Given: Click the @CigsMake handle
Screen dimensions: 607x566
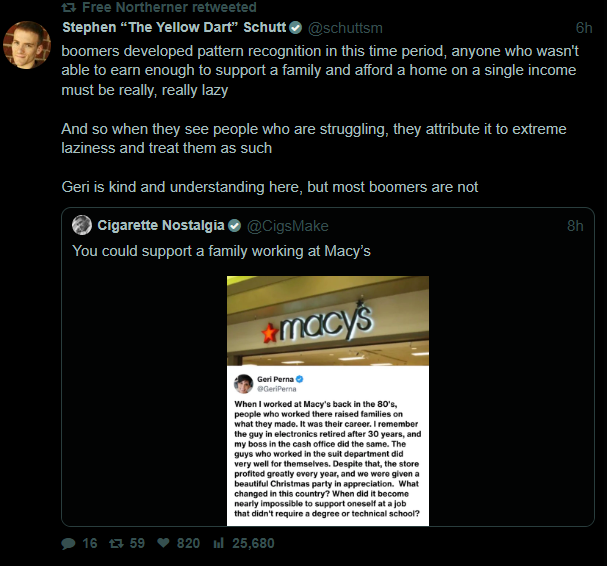Looking at the screenshot, I should 288,225.
